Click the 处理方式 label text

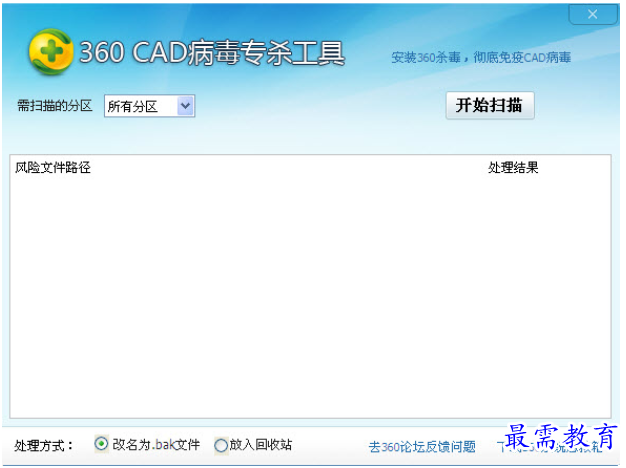[44, 445]
